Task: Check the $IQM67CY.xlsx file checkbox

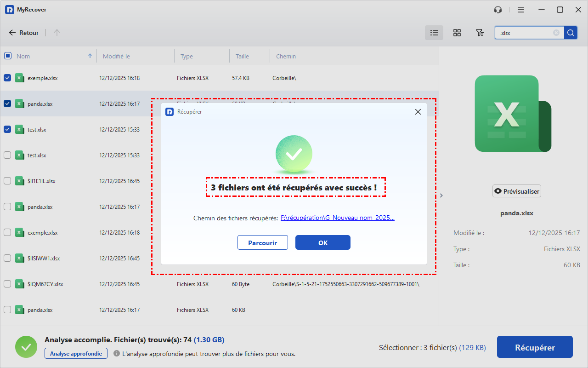Action: click(7, 284)
